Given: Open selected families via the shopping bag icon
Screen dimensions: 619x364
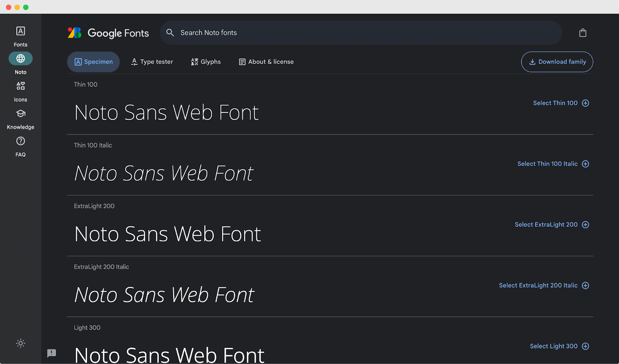Looking at the screenshot, I should pos(583,32).
